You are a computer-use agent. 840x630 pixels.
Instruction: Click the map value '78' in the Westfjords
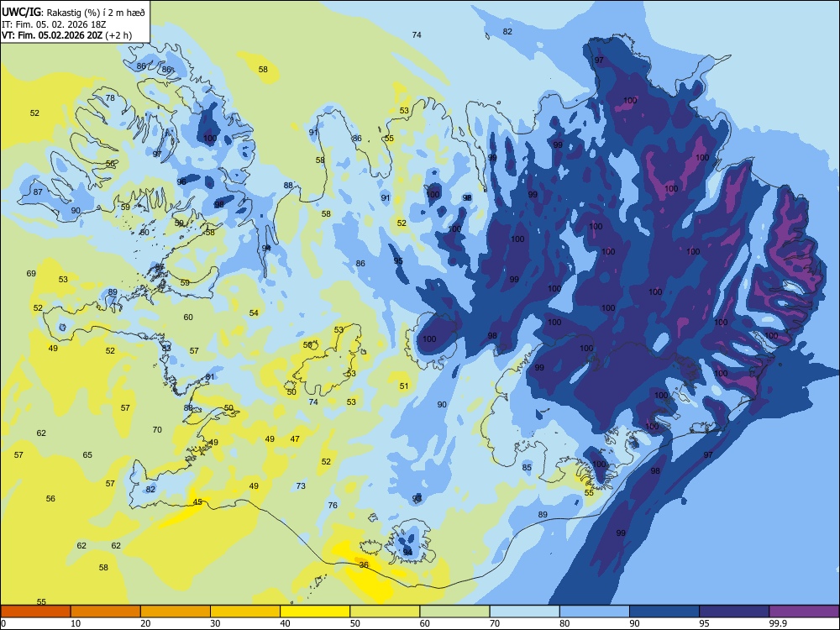point(110,97)
